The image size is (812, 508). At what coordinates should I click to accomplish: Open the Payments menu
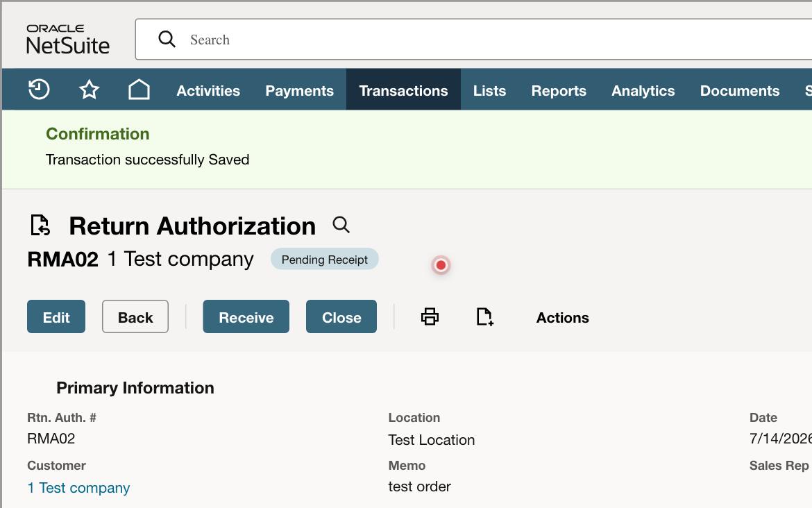299,91
